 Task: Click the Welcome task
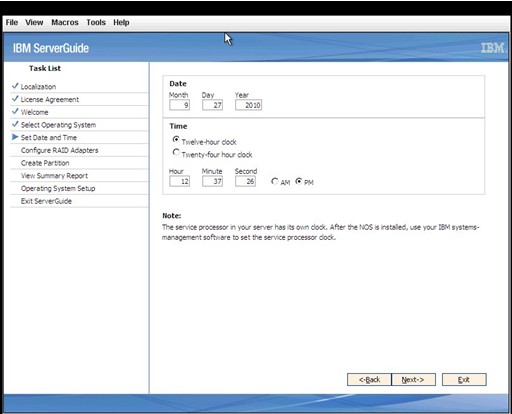pos(34,112)
